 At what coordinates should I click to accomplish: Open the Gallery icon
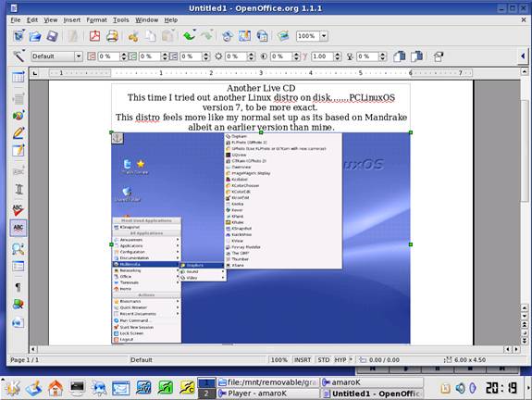[283, 36]
